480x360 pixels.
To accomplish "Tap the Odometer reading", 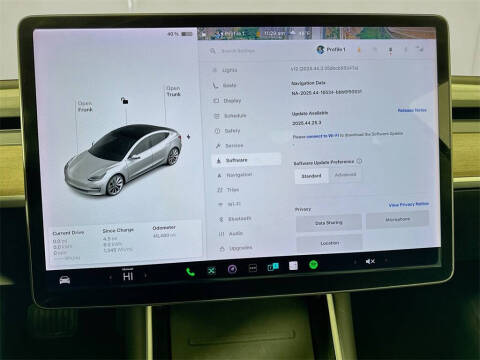I will pyautogui.click(x=164, y=232).
